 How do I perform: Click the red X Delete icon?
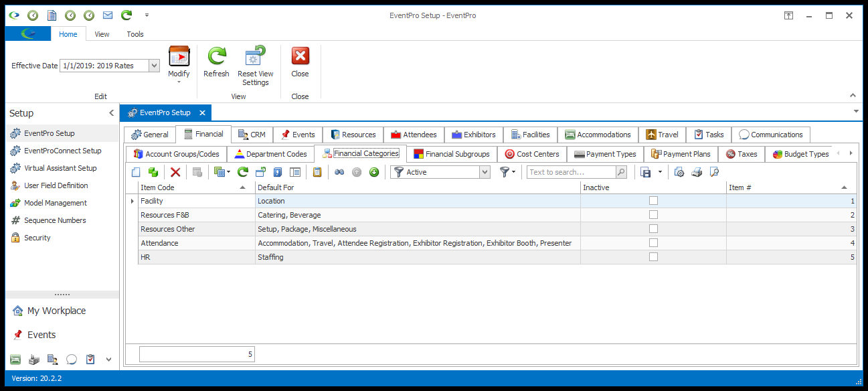point(175,172)
